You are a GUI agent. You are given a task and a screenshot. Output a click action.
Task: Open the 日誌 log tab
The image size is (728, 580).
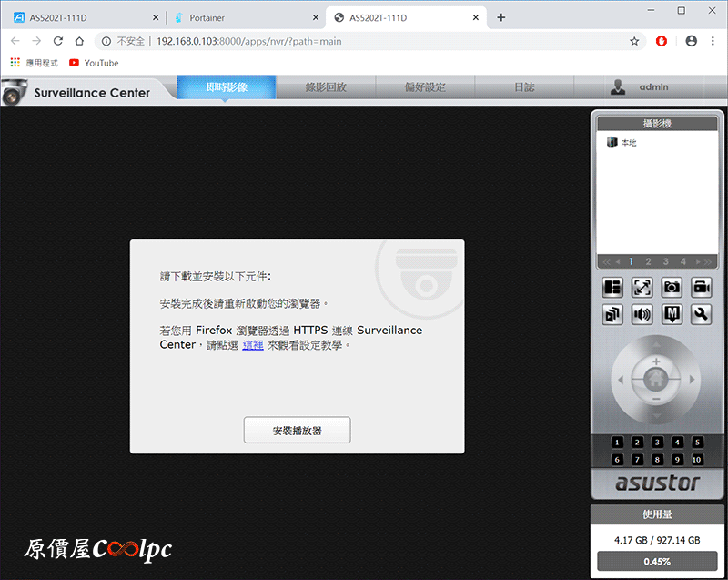(524, 87)
